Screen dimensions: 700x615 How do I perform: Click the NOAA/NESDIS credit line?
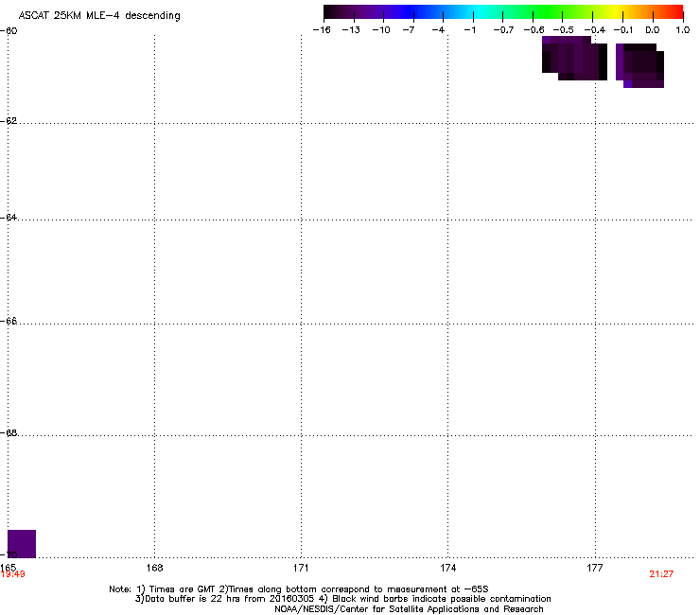[x=409, y=609]
